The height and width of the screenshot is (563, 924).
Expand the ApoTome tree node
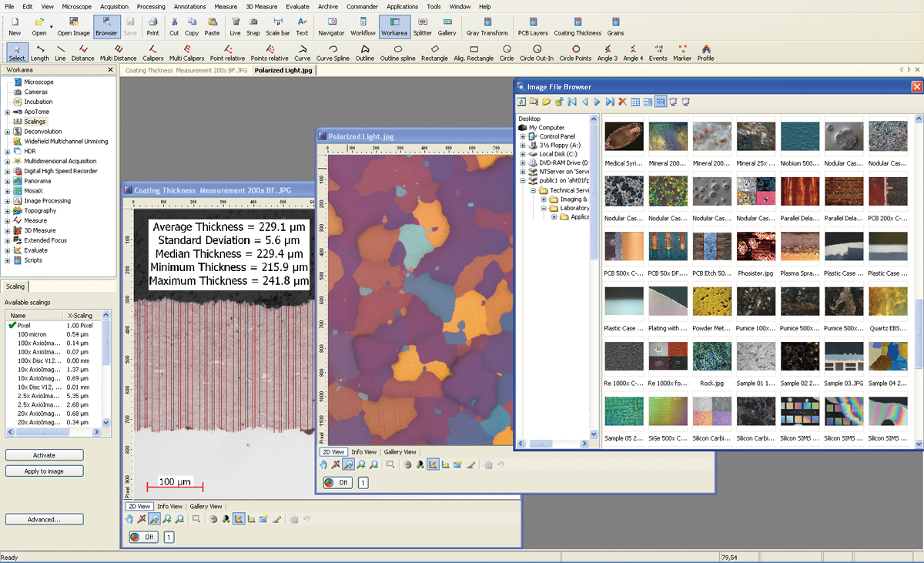click(x=8, y=112)
